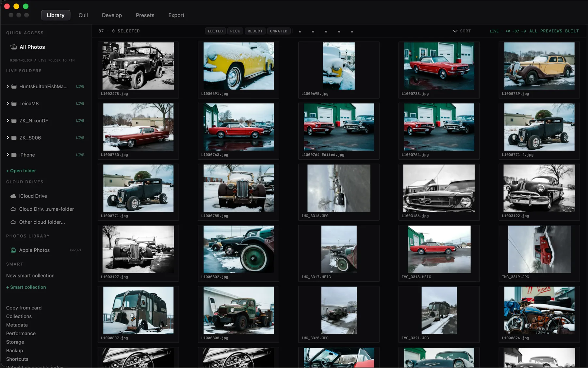Click the LeicaM8 folder icon
The width and height of the screenshot is (588, 368).
coord(14,104)
